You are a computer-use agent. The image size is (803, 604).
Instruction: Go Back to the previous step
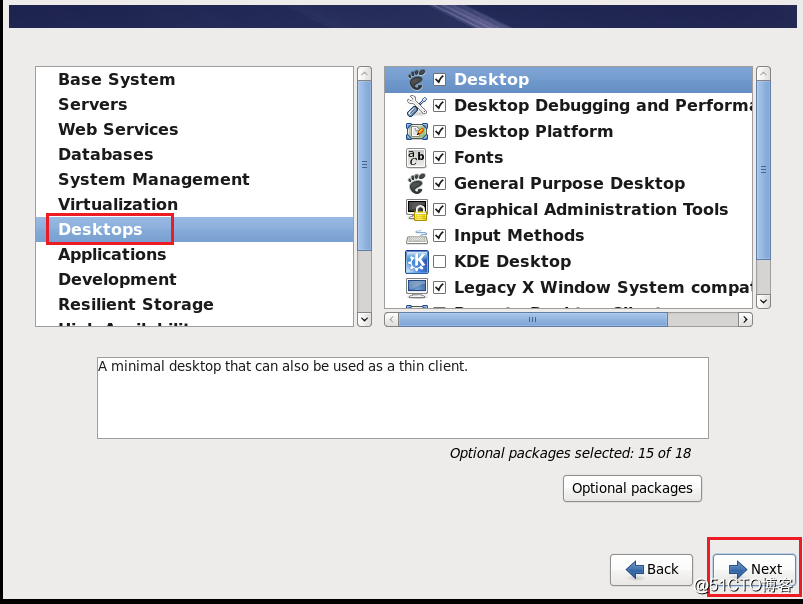pyautogui.click(x=651, y=569)
